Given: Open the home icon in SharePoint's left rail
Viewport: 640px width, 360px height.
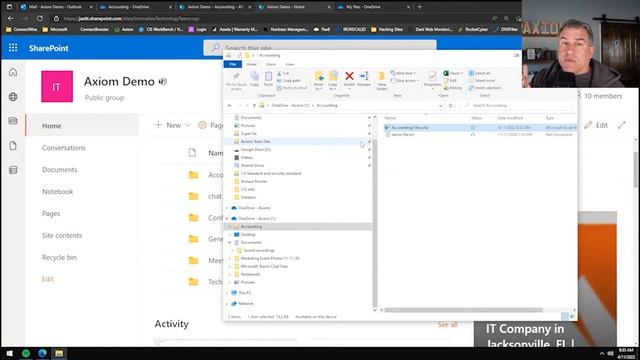Looking at the screenshot, I should click(13, 72).
